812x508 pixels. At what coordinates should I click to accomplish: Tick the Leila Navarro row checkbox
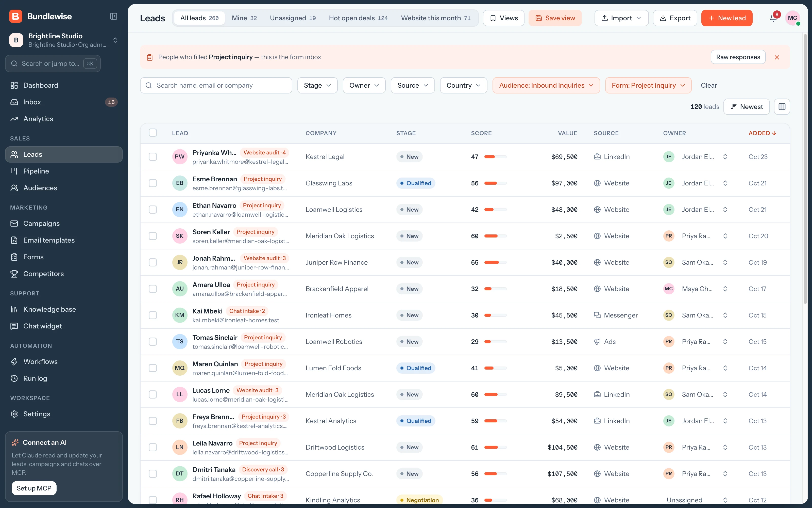coord(153,447)
